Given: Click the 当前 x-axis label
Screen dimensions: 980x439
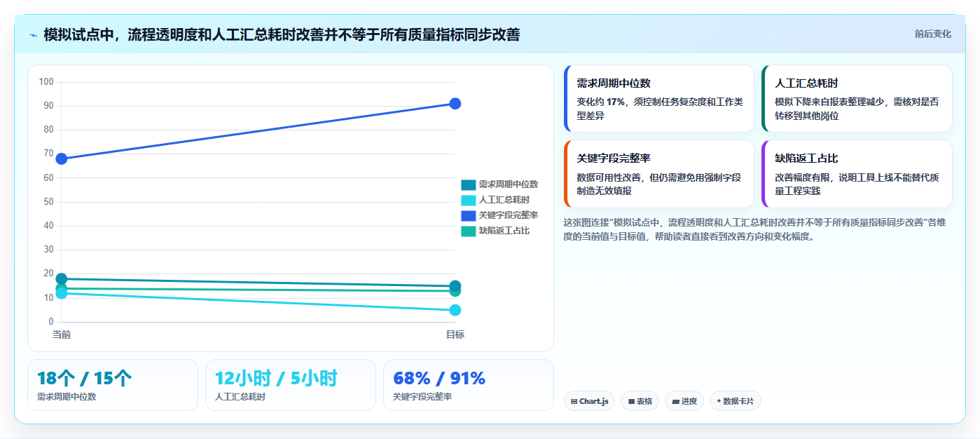Looking at the screenshot, I should [62, 335].
